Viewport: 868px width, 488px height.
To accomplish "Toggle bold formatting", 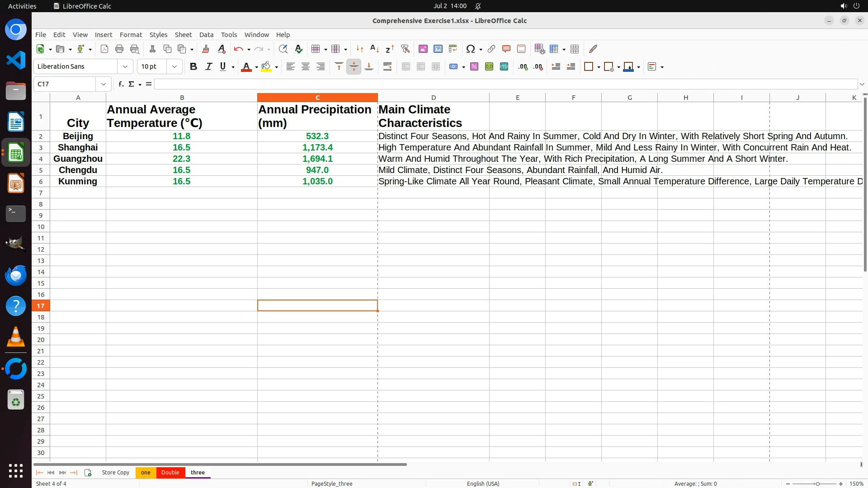I will tap(193, 66).
